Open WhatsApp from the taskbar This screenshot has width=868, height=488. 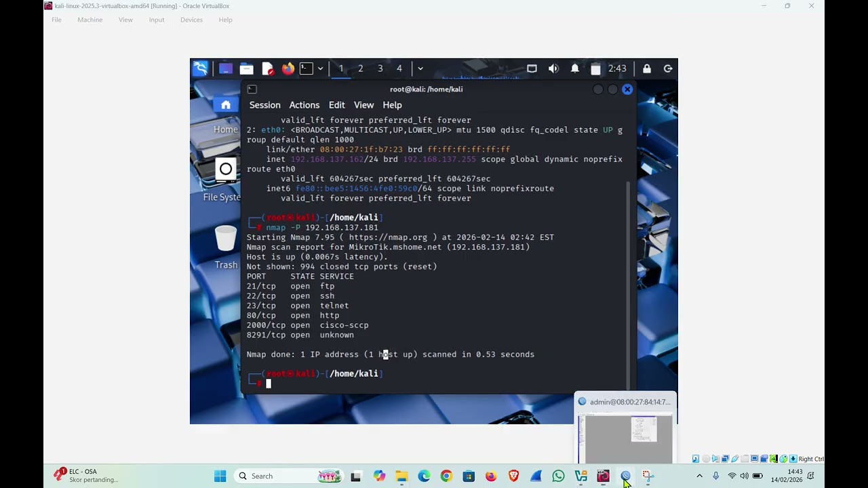click(x=558, y=476)
